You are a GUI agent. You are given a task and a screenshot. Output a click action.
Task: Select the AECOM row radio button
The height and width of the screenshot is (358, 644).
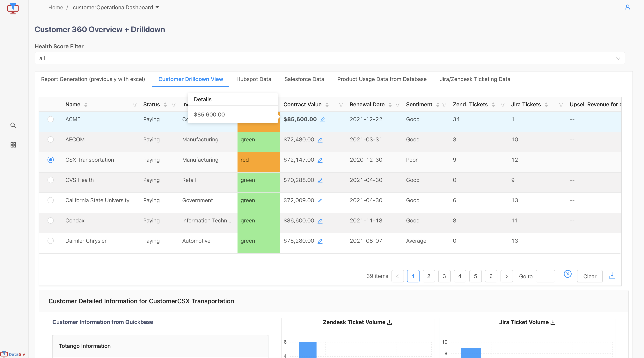[x=50, y=140]
